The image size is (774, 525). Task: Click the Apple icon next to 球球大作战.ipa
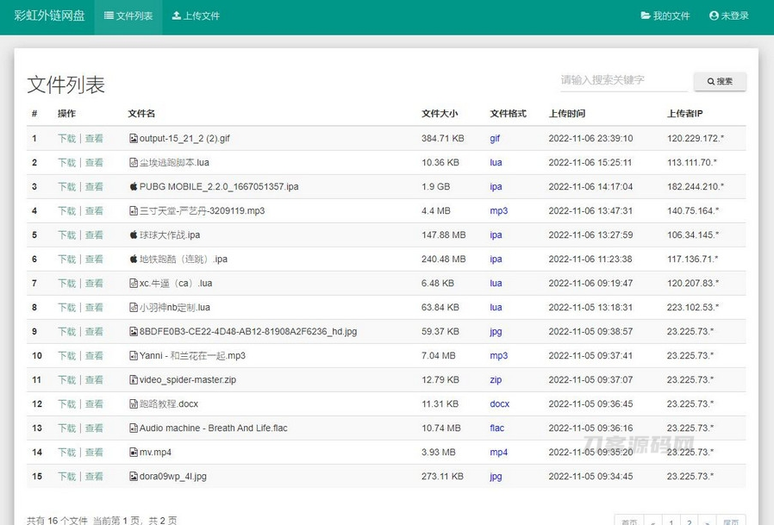tap(133, 235)
